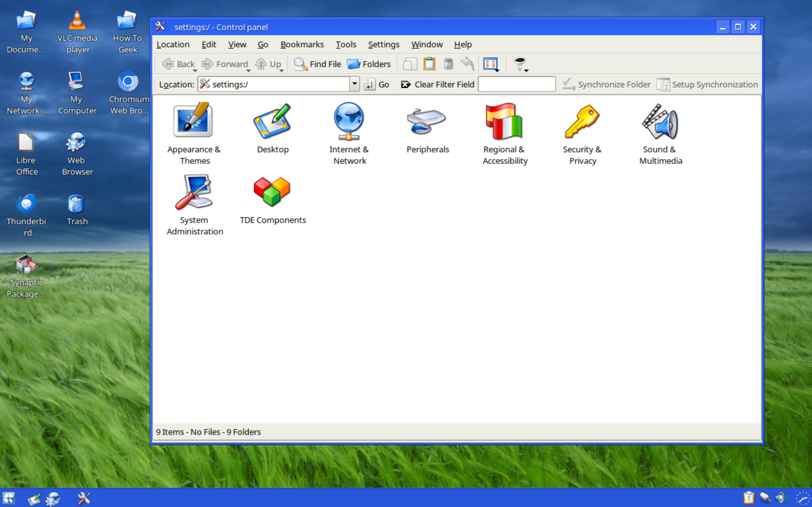This screenshot has height=507, width=812.
Task: Select the Thunderbird desktop icon
Action: [26, 215]
